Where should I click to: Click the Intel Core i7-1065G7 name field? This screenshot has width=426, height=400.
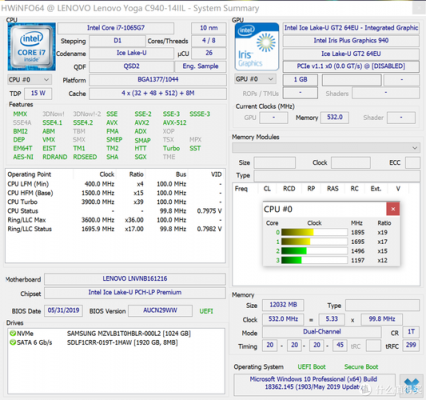coord(116,28)
